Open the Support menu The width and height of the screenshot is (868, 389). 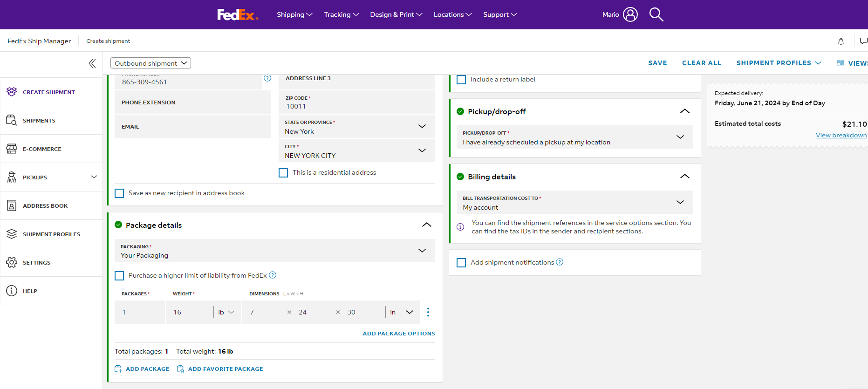pos(500,14)
